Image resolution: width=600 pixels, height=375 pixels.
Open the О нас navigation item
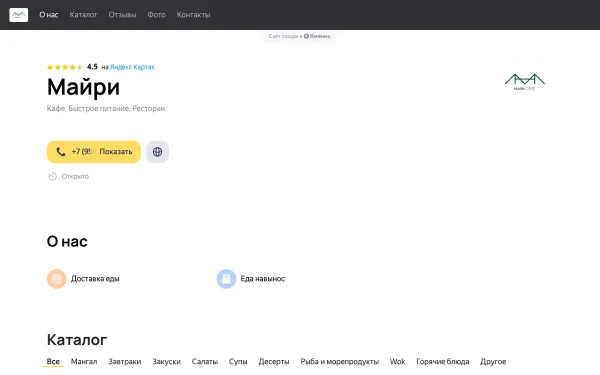point(49,15)
